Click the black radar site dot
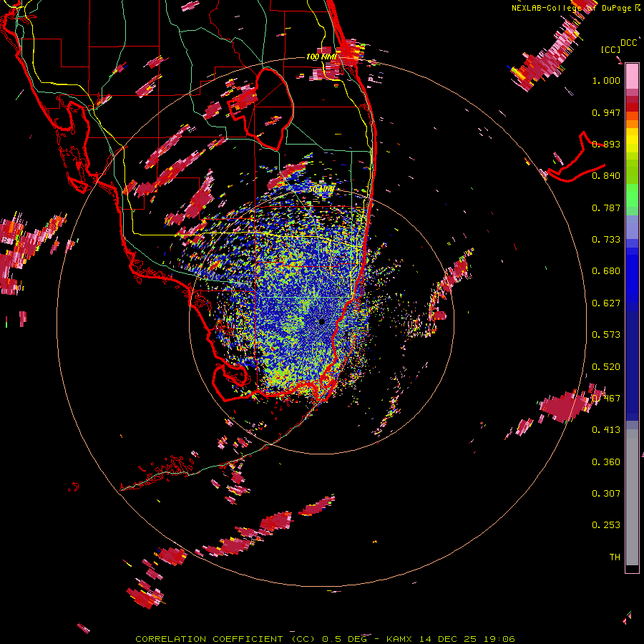The width and height of the screenshot is (644, 644). [322, 321]
